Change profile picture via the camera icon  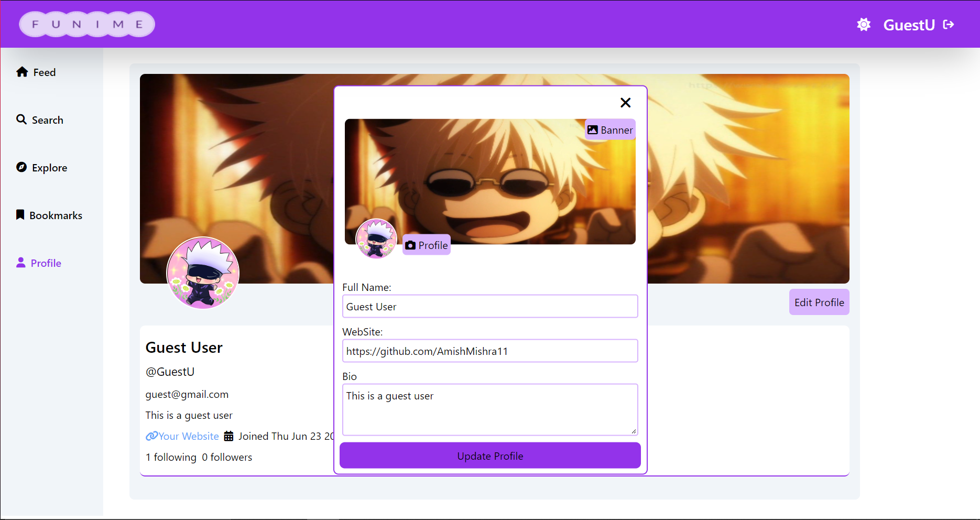click(410, 245)
